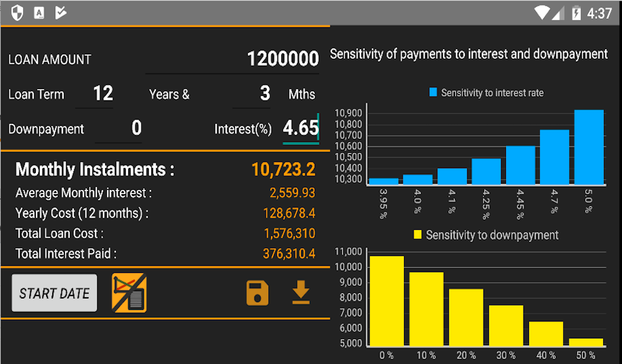Tap the 40 % downpayment bar
This screenshot has height=364, width=622.
coord(546,334)
